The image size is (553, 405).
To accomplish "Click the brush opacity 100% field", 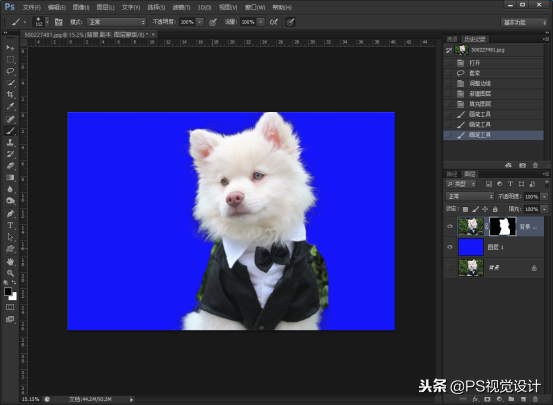I will coord(187,22).
